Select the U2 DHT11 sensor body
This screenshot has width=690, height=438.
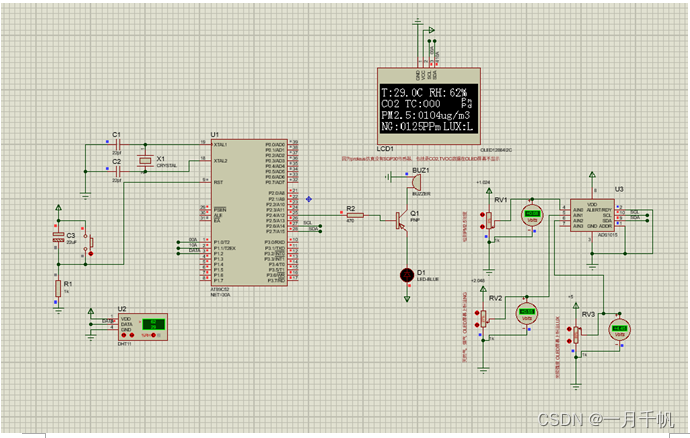(x=143, y=326)
